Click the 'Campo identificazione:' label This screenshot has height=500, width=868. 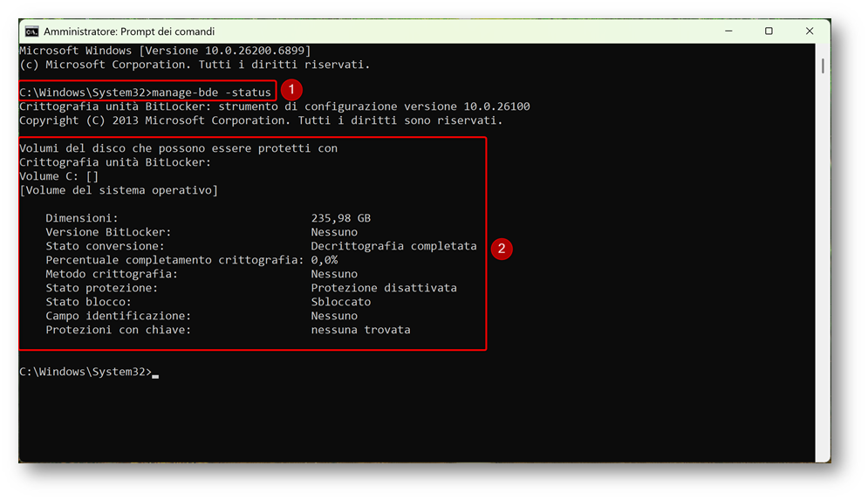(119, 316)
